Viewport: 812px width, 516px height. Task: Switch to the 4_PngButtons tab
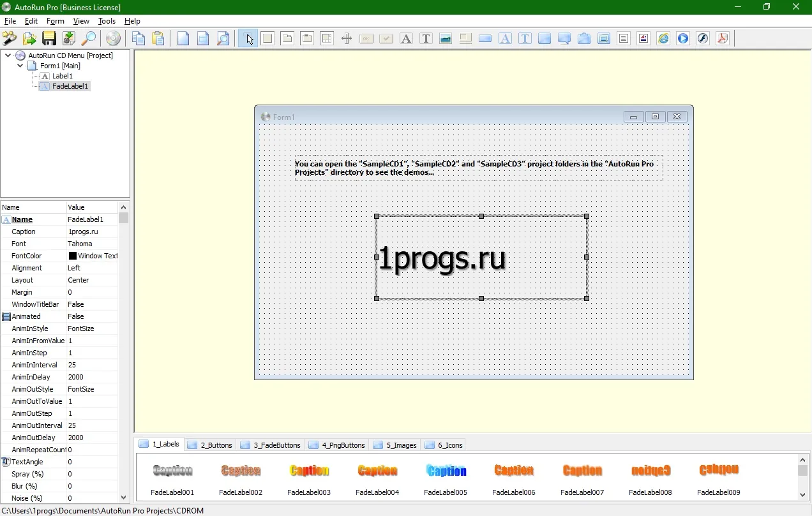coord(337,445)
